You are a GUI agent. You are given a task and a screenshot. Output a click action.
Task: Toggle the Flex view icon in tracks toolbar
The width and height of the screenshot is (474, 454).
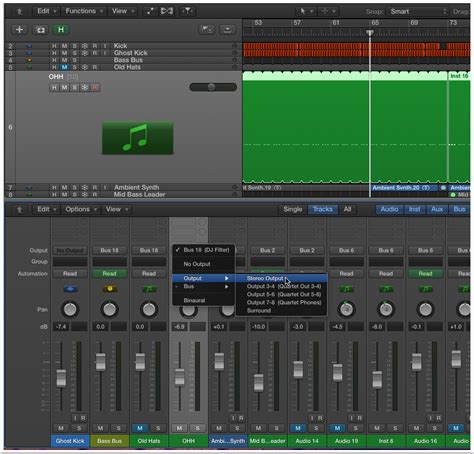click(x=167, y=11)
